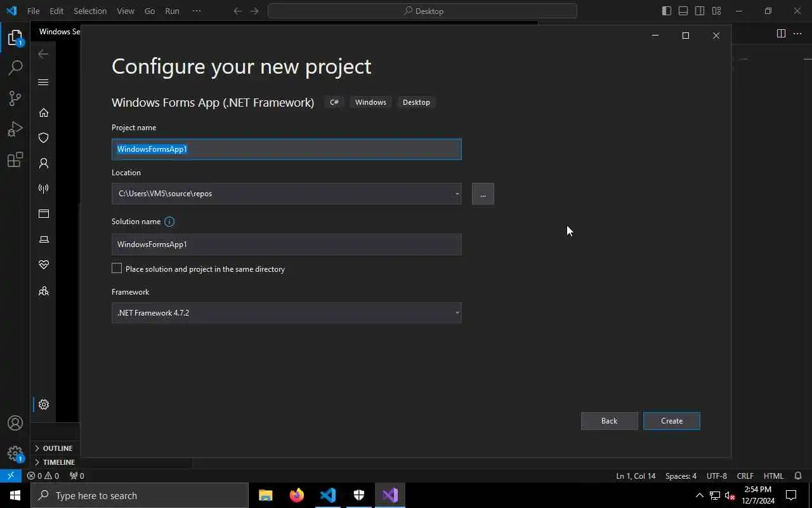Open the Run menu
This screenshot has height=508, width=812.
[172, 11]
